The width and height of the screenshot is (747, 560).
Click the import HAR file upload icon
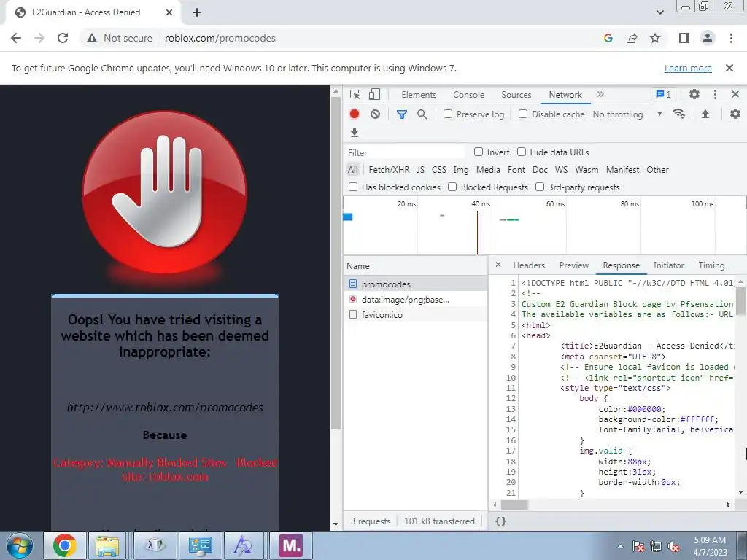(x=705, y=114)
